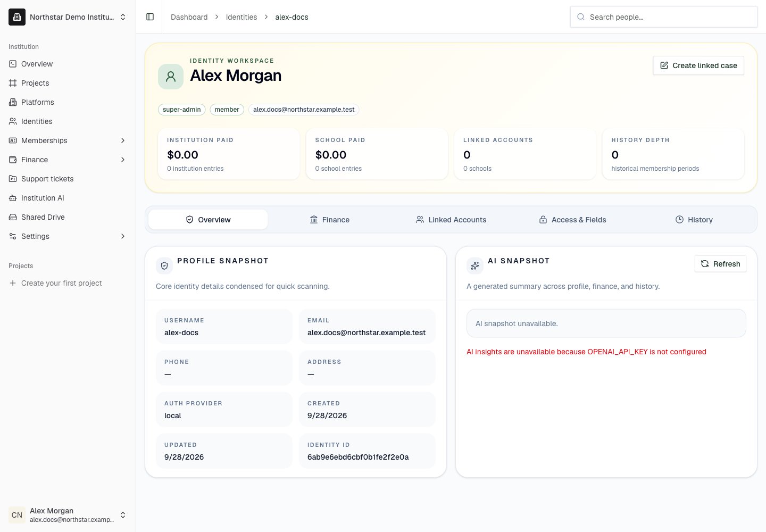The width and height of the screenshot is (766, 532).
Task: Click the Settings sliders icon
Action: [13, 236]
